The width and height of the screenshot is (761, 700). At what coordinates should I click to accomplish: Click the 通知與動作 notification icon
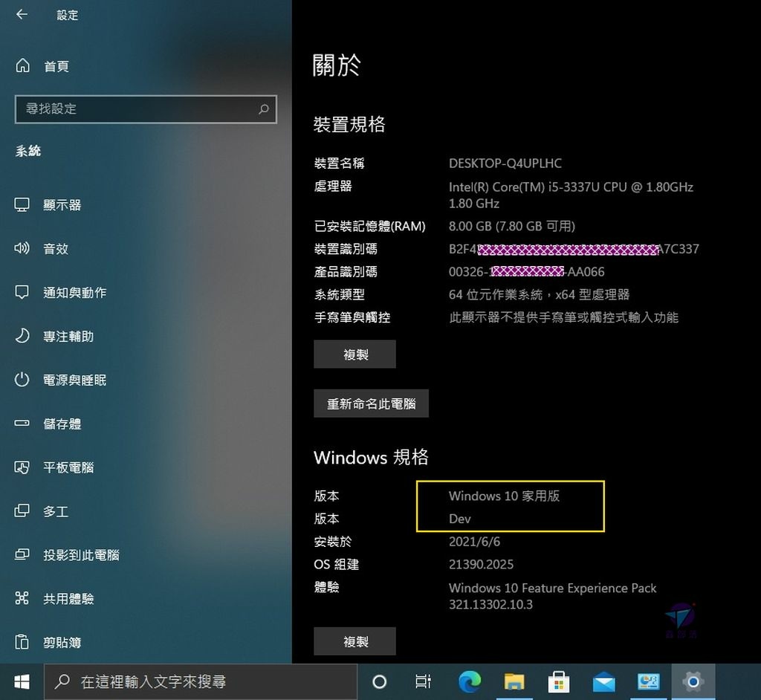pos(22,292)
